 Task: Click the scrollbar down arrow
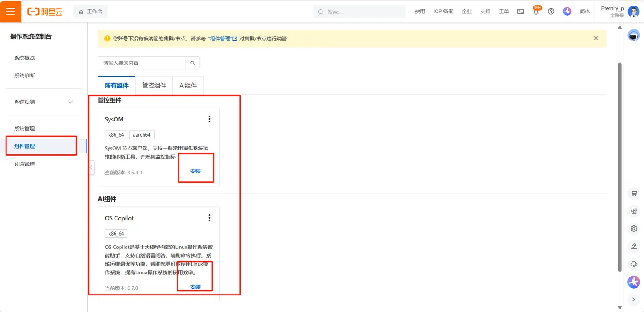click(620, 307)
